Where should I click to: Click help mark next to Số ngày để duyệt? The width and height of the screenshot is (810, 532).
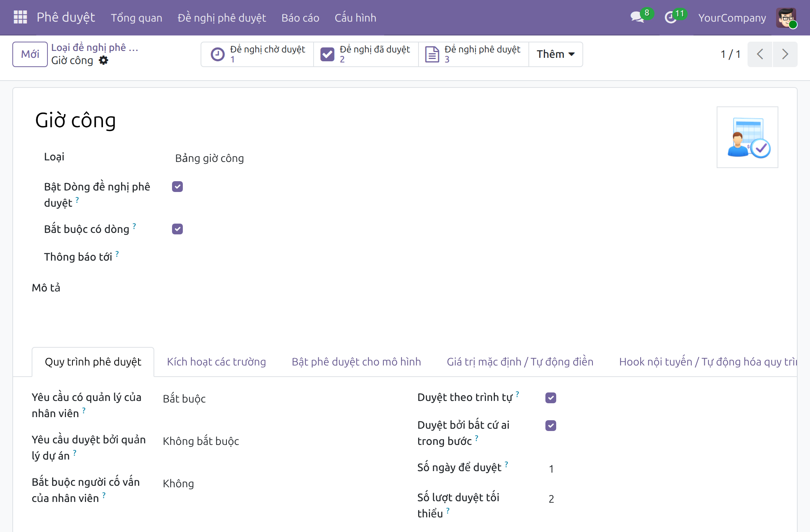pyautogui.click(x=506, y=464)
